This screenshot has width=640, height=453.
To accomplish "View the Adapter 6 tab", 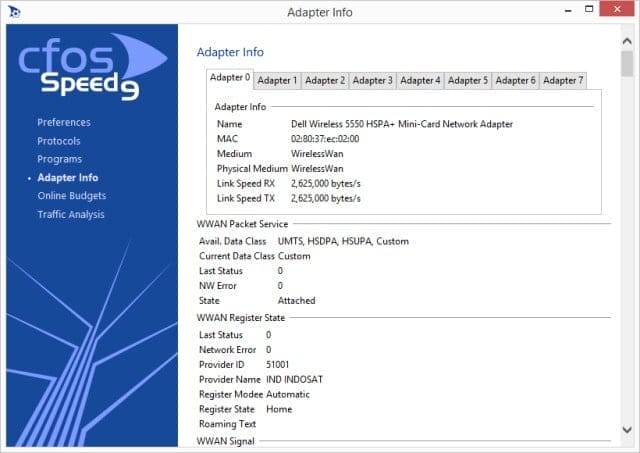I will [516, 80].
